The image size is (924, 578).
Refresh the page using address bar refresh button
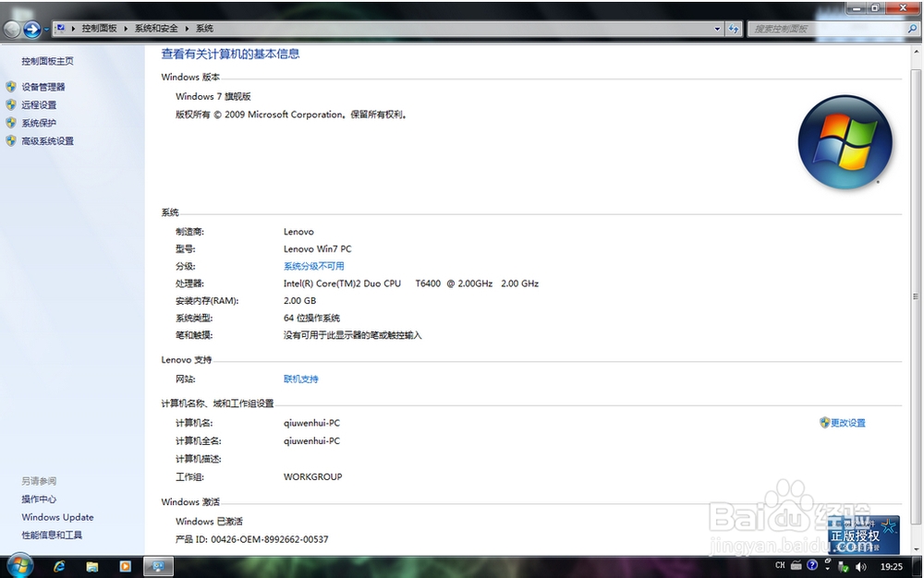pyautogui.click(x=733, y=29)
